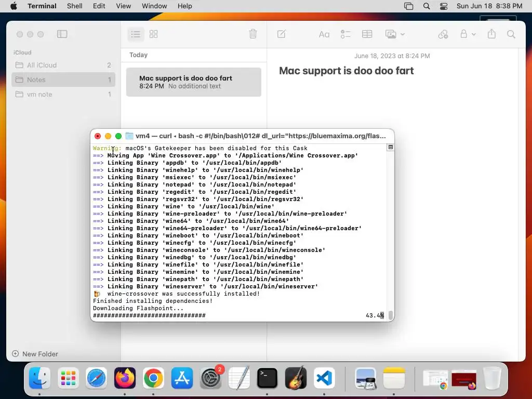The height and width of the screenshot is (399, 532).
Task: Switch Notes to gallery view
Action: pyautogui.click(x=154, y=34)
